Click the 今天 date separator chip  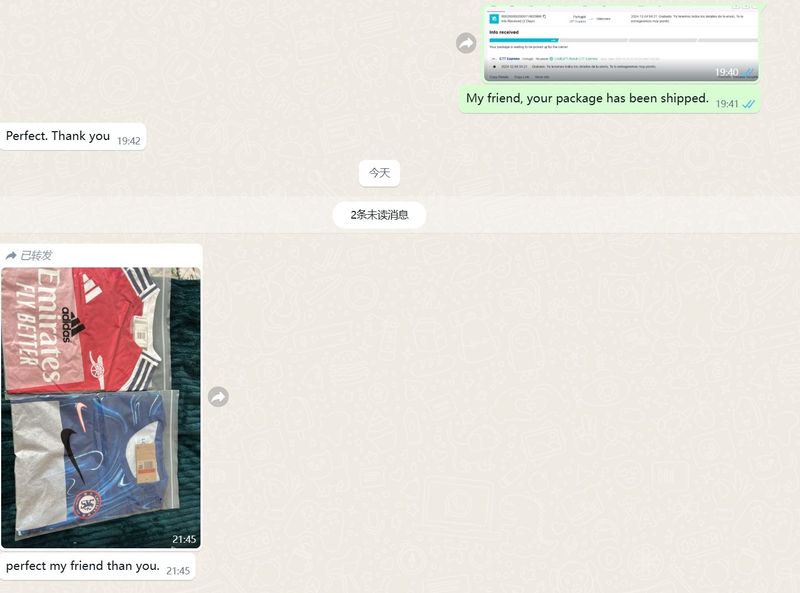click(x=379, y=173)
